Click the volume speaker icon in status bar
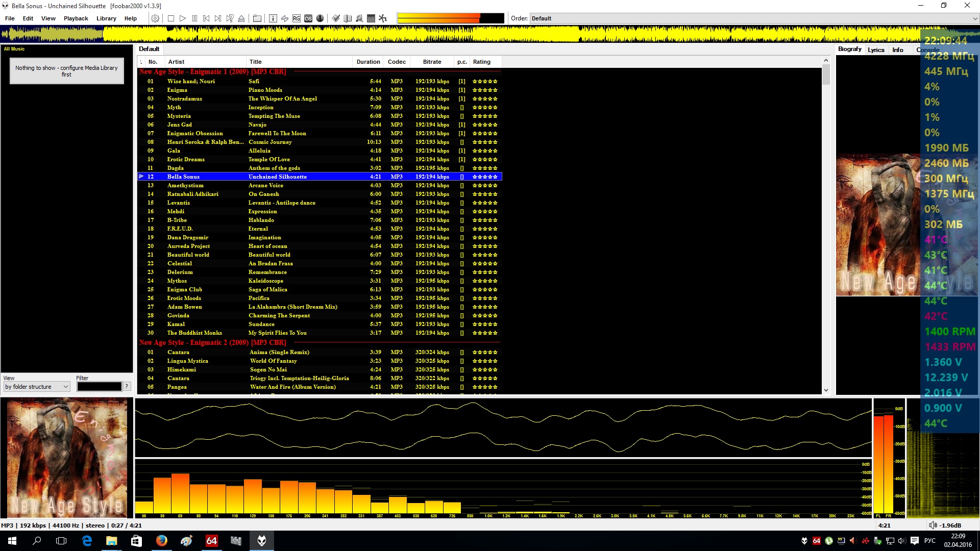The width and height of the screenshot is (980, 551). coord(933,525)
